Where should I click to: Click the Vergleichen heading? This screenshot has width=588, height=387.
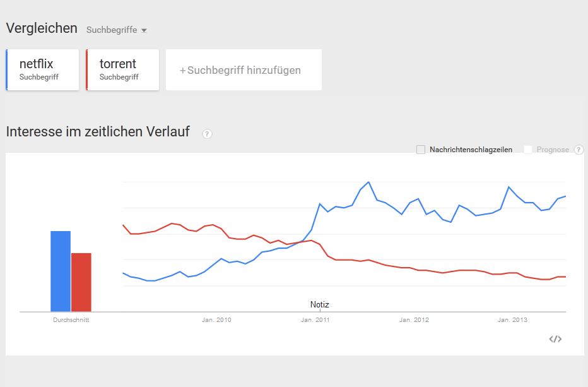42,28
